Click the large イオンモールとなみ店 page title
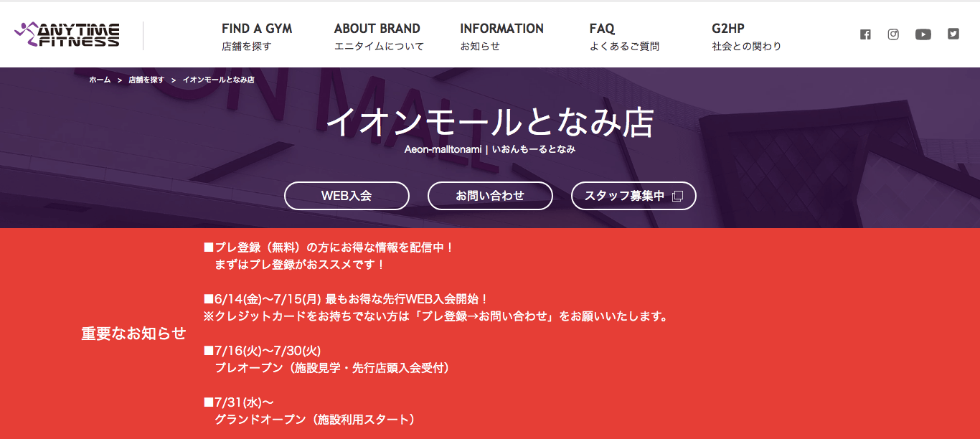The width and height of the screenshot is (980, 439). click(x=490, y=122)
